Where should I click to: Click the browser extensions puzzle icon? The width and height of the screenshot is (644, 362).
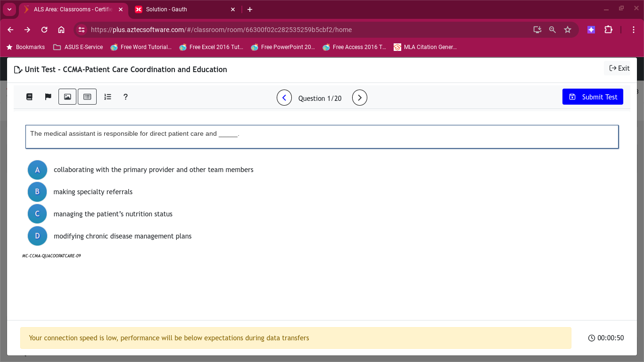tap(608, 29)
